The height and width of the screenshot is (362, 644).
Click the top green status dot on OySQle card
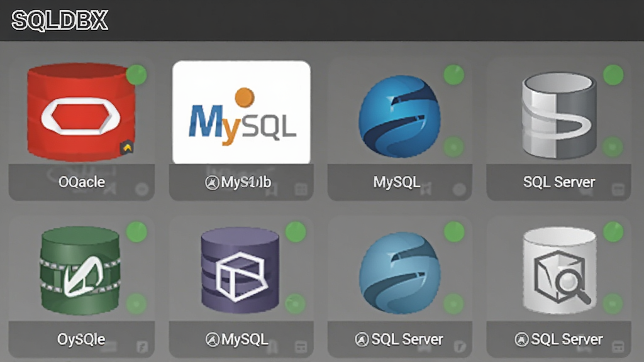click(136, 232)
